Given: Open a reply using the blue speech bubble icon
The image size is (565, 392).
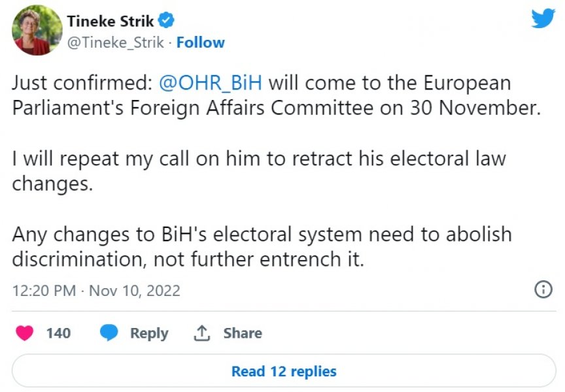Looking at the screenshot, I should (x=109, y=333).
